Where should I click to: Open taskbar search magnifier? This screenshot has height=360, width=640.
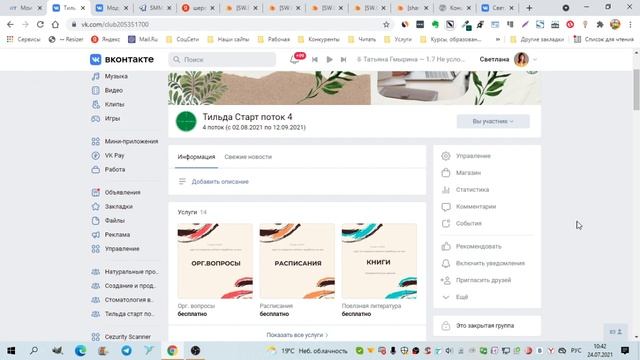34,350
